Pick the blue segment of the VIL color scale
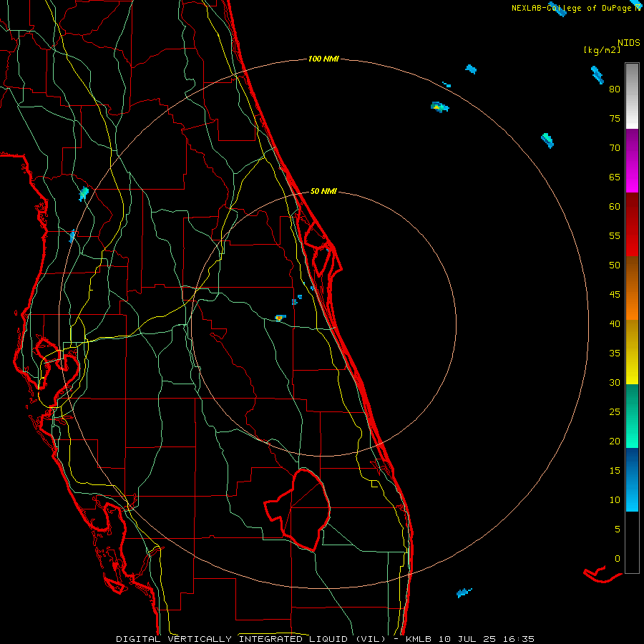This screenshot has height=644, width=644. click(x=632, y=479)
